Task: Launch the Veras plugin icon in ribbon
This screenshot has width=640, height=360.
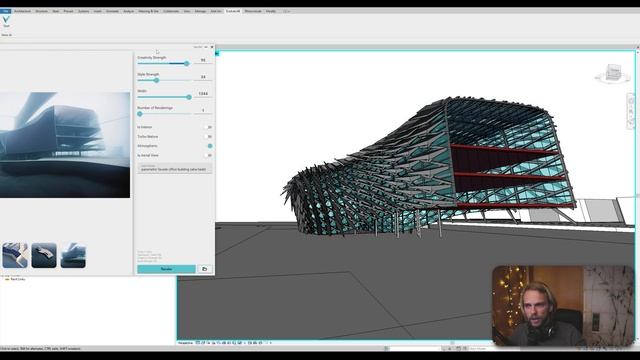Action: tap(6, 21)
